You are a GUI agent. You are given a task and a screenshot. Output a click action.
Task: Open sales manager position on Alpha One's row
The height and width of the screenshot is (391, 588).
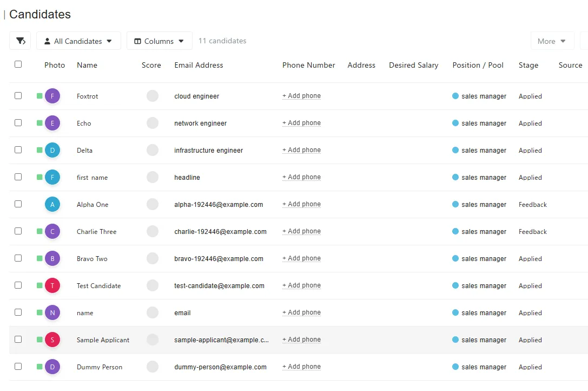click(484, 204)
